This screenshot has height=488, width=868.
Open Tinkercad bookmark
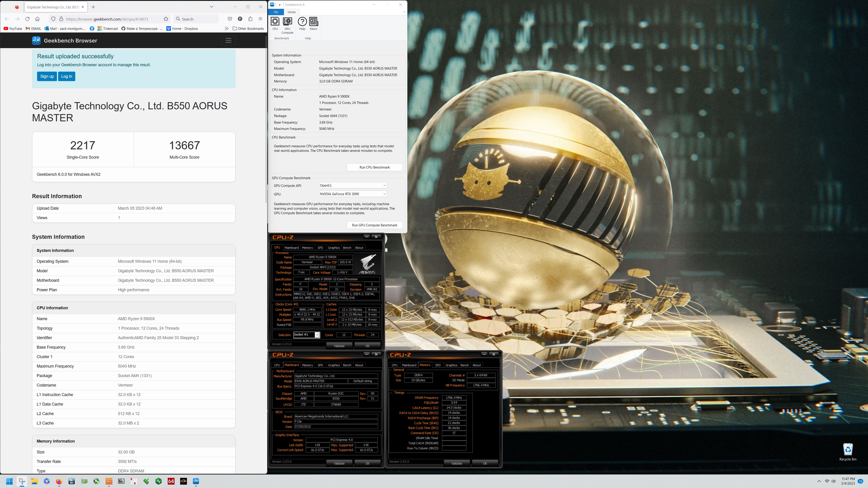click(x=108, y=29)
